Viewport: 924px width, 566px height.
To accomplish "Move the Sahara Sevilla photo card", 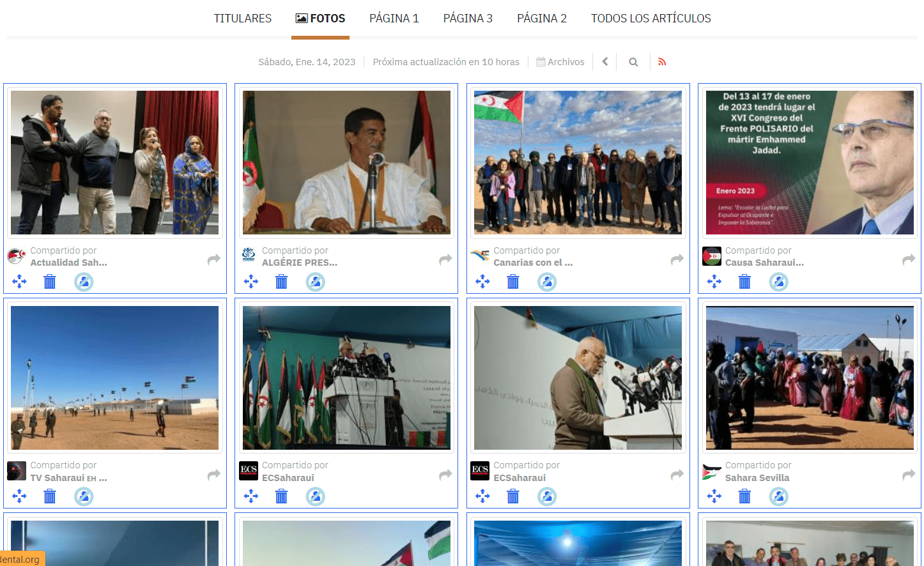I will [714, 496].
